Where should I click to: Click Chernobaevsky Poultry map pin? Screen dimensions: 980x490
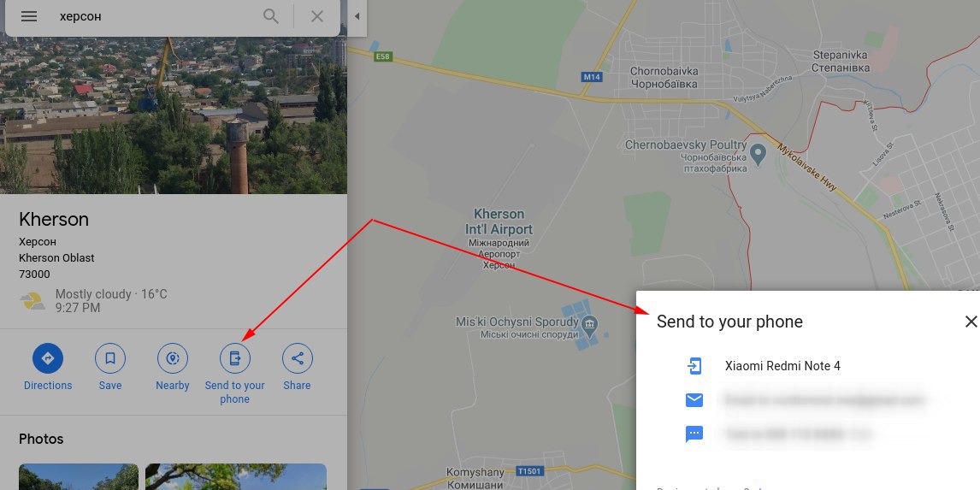point(759,153)
